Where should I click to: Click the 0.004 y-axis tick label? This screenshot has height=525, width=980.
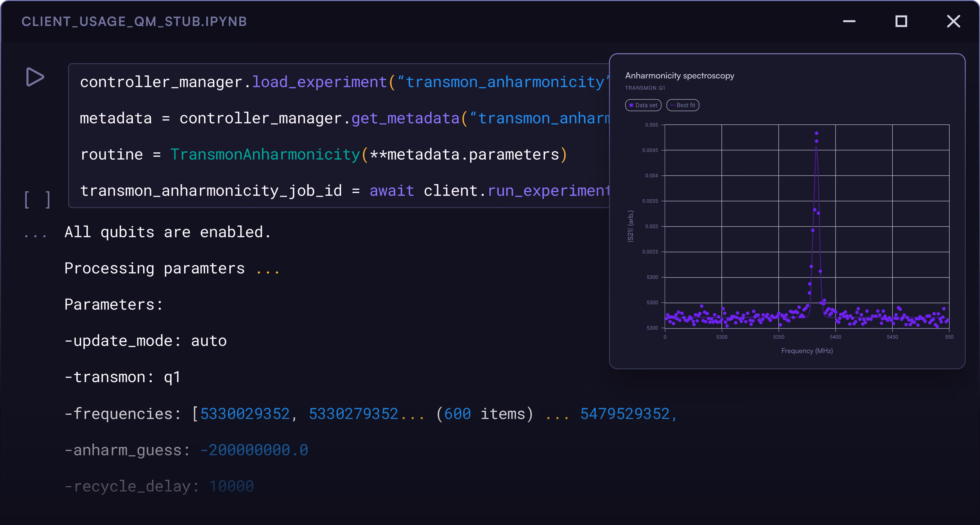tap(651, 175)
